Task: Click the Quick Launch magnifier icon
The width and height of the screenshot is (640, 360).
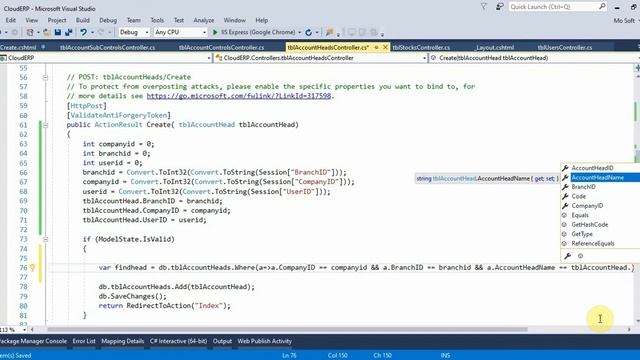Action: (602, 7)
